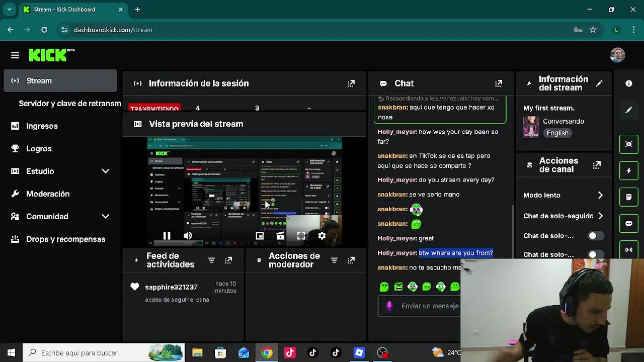Click the purple microphone icon in chat input
Viewport: 644px width, 362px height.
(389, 306)
